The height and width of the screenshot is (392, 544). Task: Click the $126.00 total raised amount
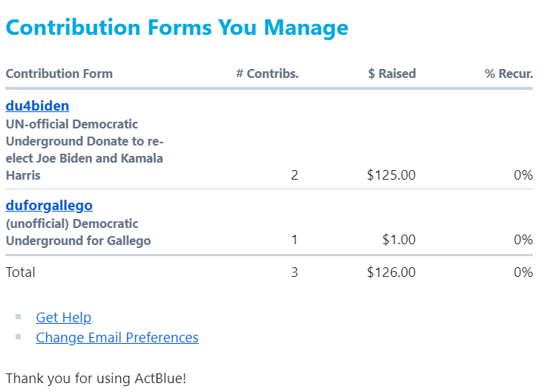(391, 272)
